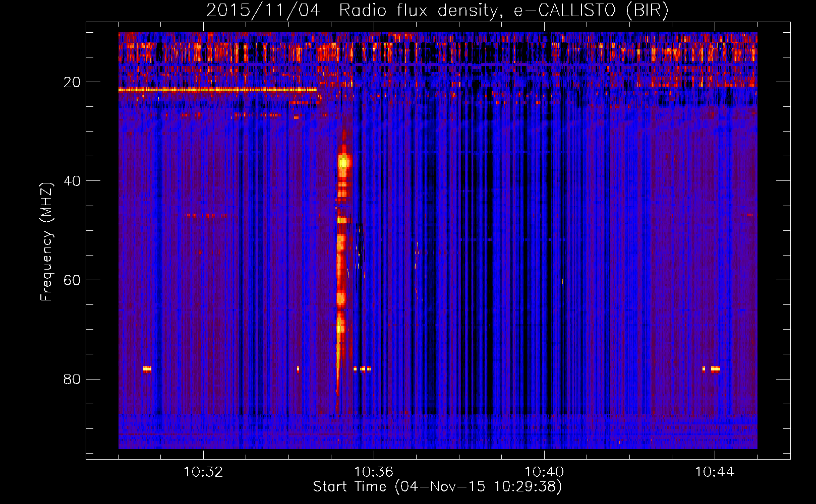This screenshot has height=504, width=816.
Task: Click the 40 MHz frequency tick label
Action: (x=72, y=181)
